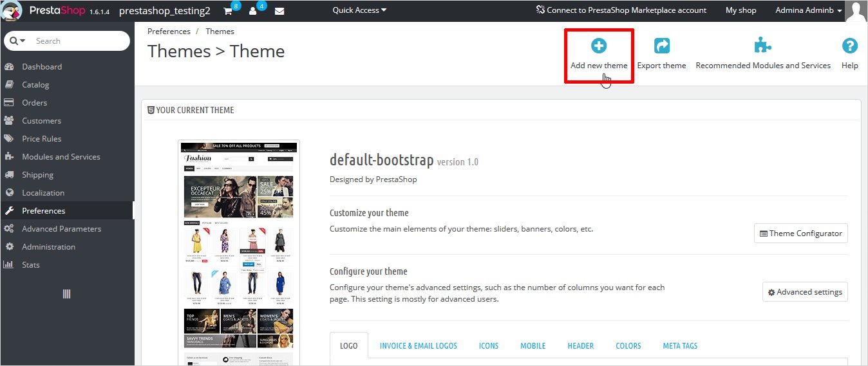868x366 pixels.
Task: Click the default-bootstrap theme name
Action: (382, 160)
